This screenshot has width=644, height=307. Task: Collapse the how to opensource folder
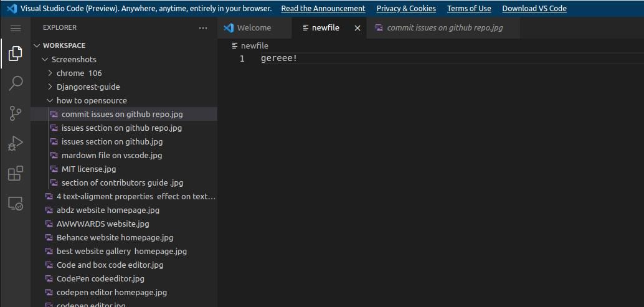[50, 100]
